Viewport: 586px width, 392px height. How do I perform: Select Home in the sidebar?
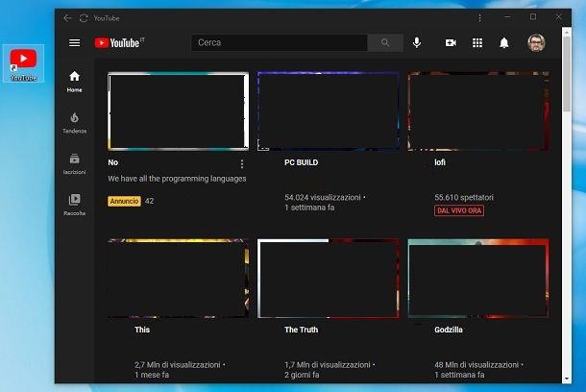(74, 82)
